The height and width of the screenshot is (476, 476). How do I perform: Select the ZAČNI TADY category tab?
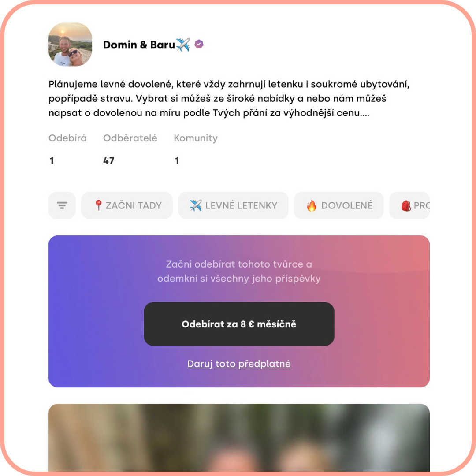coord(127,205)
